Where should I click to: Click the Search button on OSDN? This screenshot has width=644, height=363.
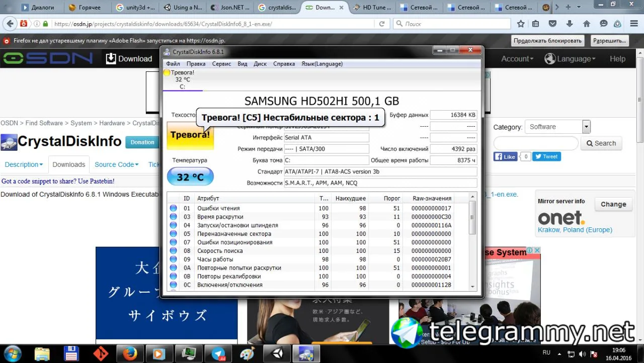(601, 143)
